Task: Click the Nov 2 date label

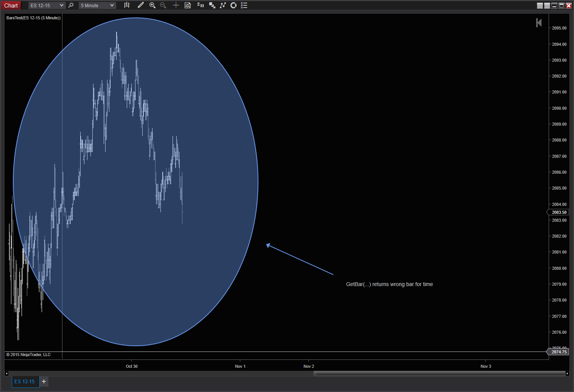Action: coord(309,366)
